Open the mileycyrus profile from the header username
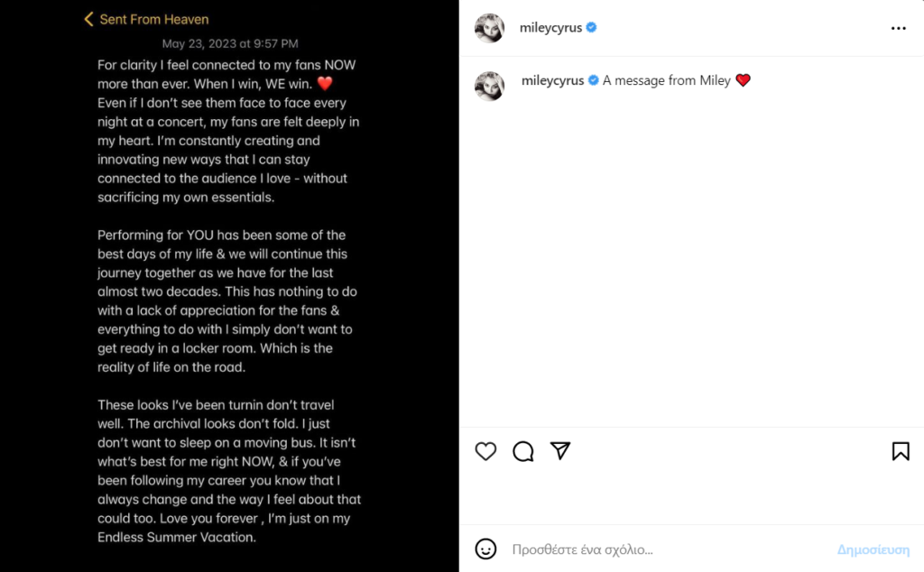 click(x=551, y=28)
